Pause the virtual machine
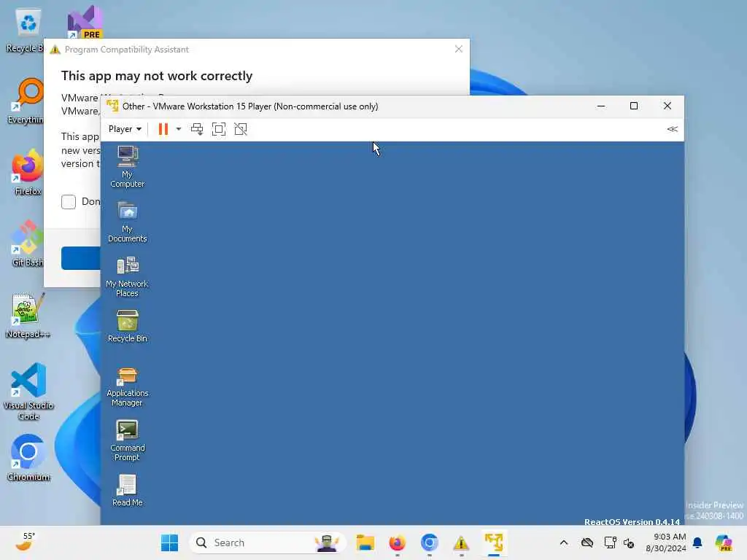 (163, 129)
